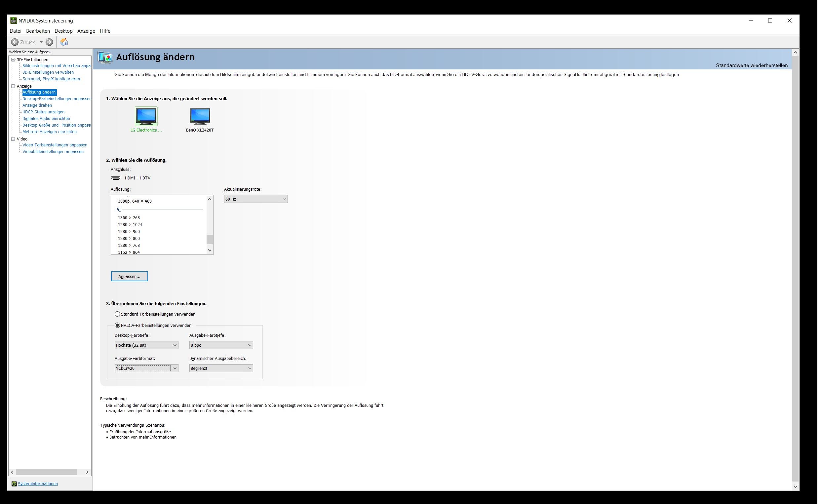Screen dimensions: 821x504
Task: Select resolution 1080p, 640 × 480
Action: coord(135,201)
